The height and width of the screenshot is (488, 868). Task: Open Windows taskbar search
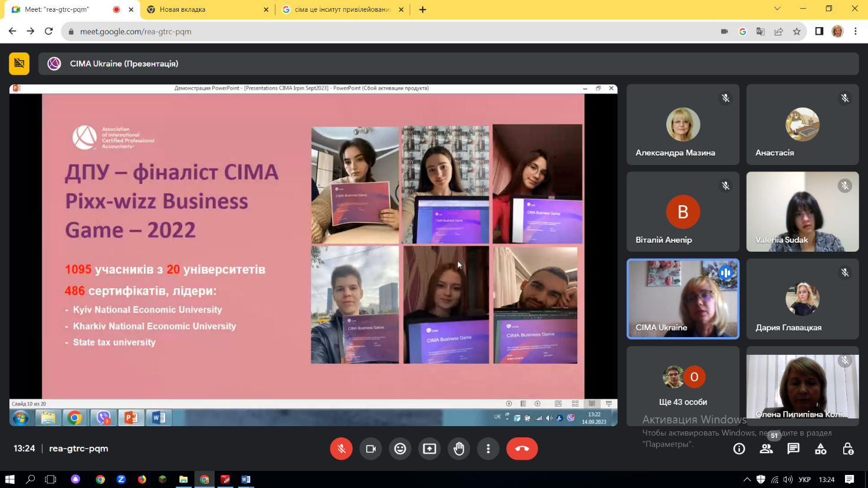pos(31,479)
